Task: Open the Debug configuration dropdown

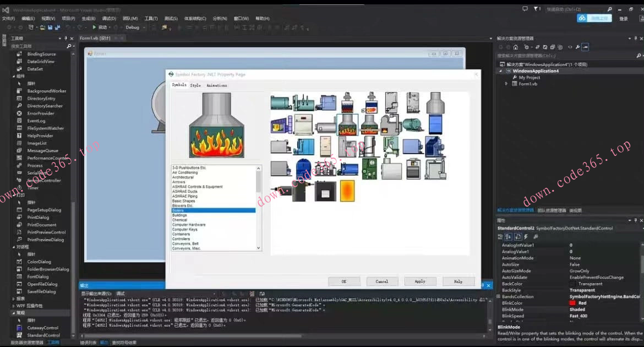Action: [x=135, y=27]
